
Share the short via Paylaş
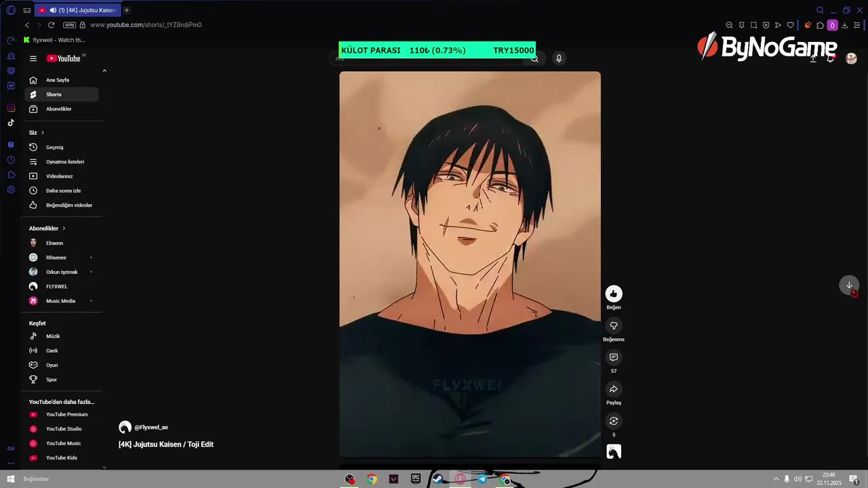[614, 389]
